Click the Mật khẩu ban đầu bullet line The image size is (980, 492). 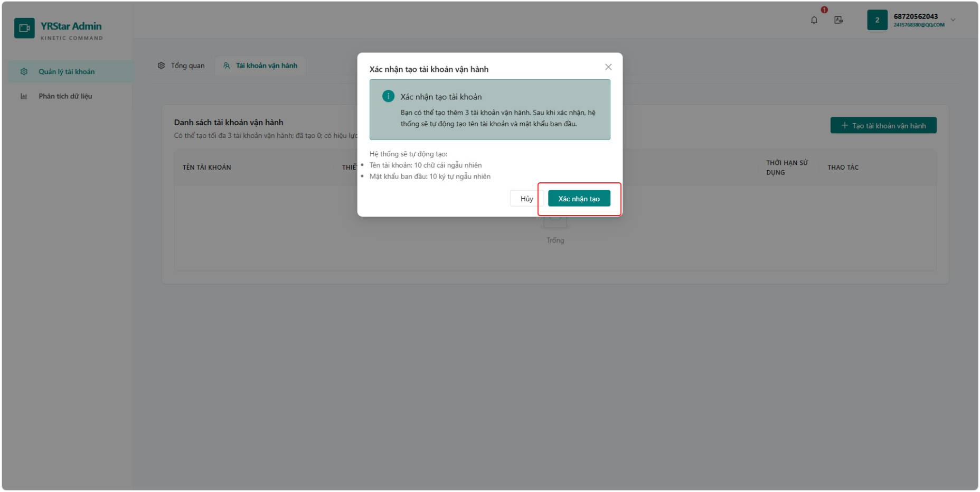[430, 177]
